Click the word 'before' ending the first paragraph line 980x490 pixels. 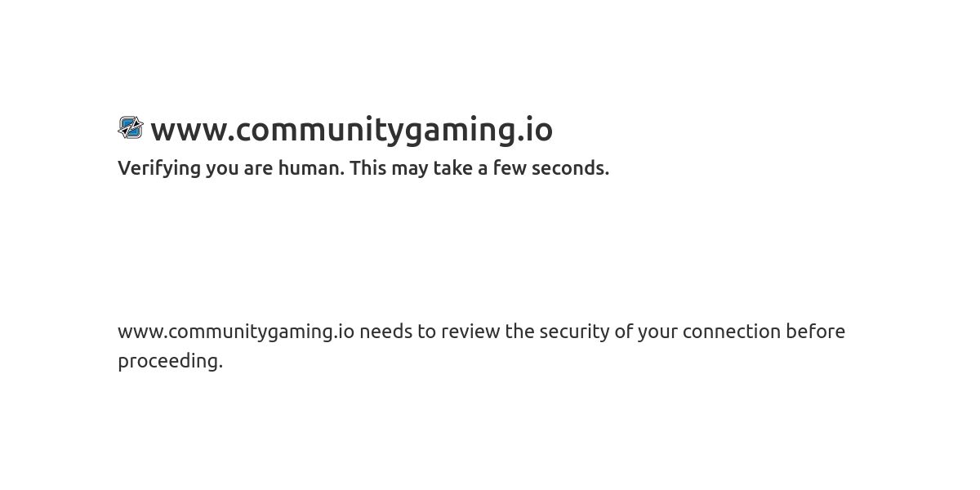[815, 332]
